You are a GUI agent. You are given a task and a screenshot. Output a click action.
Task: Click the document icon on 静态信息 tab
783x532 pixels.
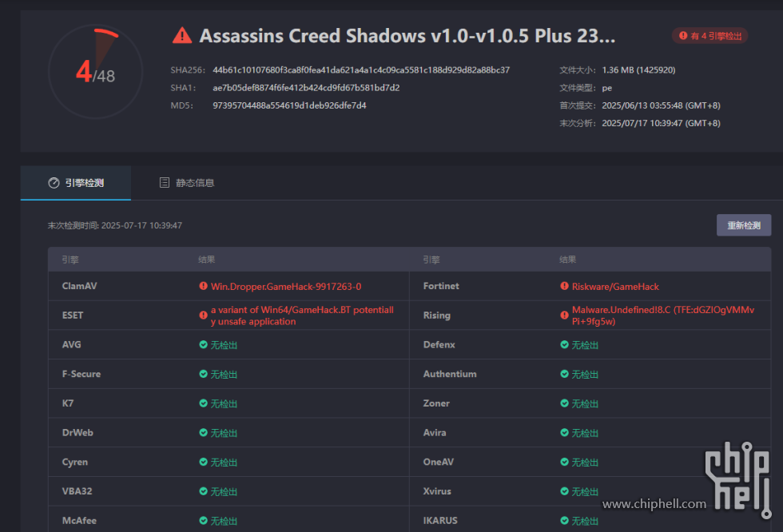click(x=165, y=183)
